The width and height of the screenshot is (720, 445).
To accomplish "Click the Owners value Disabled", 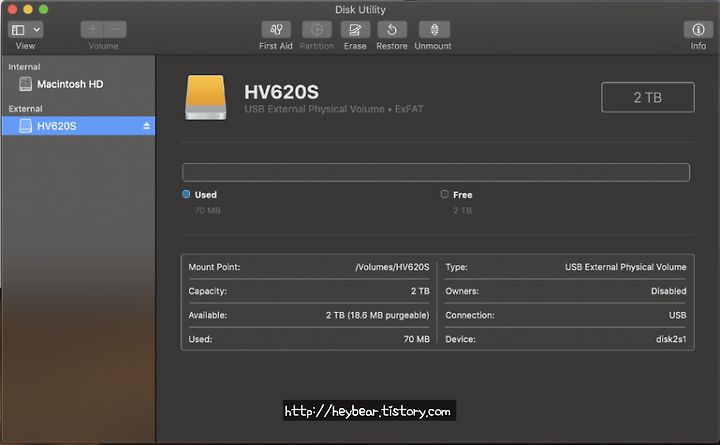I will click(669, 291).
